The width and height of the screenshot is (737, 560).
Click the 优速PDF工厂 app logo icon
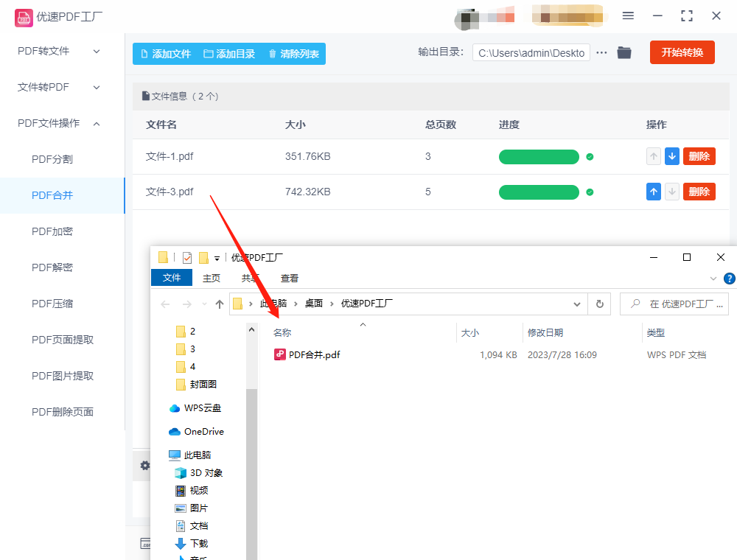[x=24, y=18]
